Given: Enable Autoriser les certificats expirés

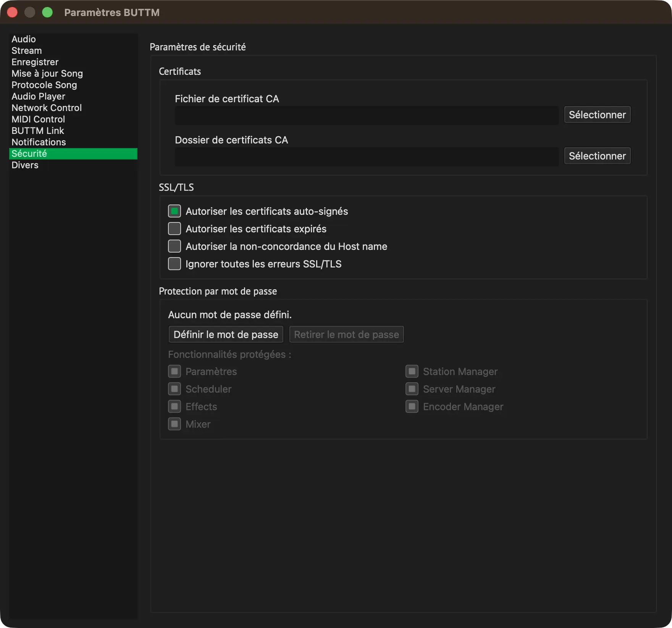Looking at the screenshot, I should point(174,229).
